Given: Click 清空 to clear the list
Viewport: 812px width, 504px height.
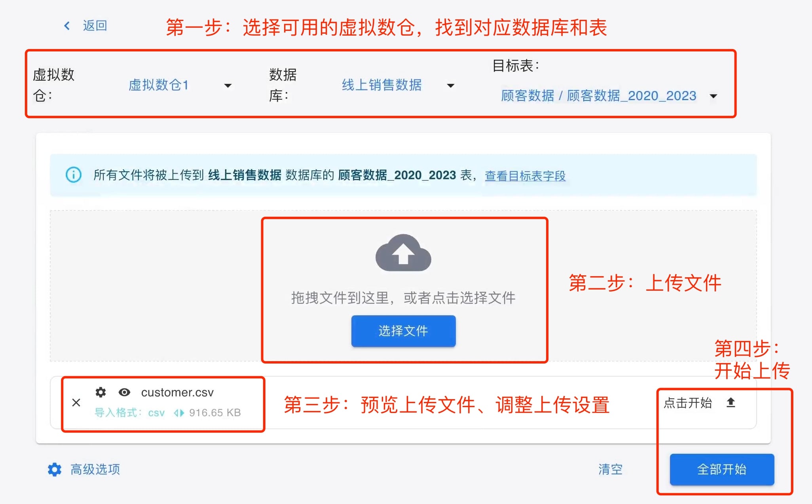Looking at the screenshot, I should point(611,470).
